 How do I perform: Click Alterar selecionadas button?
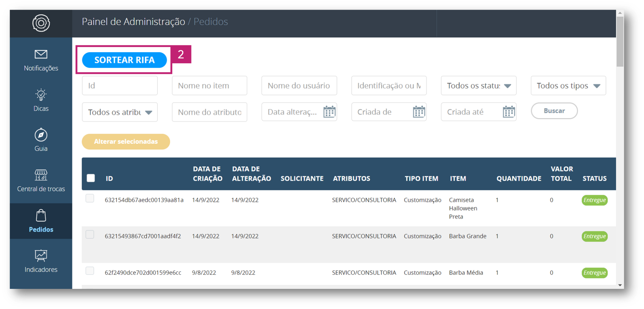coord(126,142)
